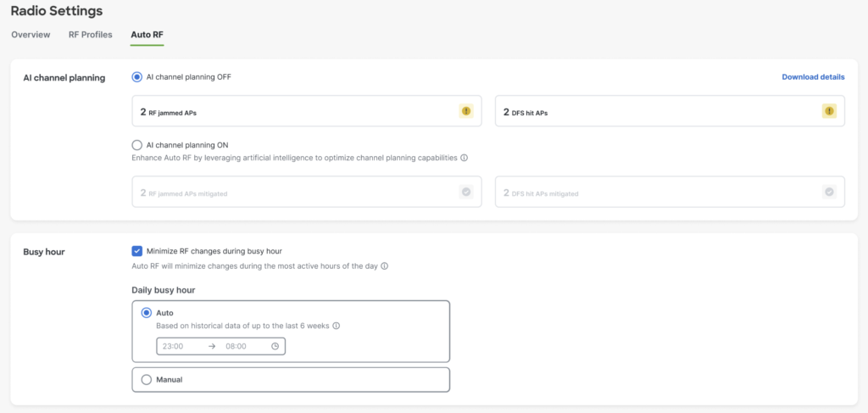The image size is (868, 413).
Task: Choose Manual daily busy hour option
Action: click(146, 380)
